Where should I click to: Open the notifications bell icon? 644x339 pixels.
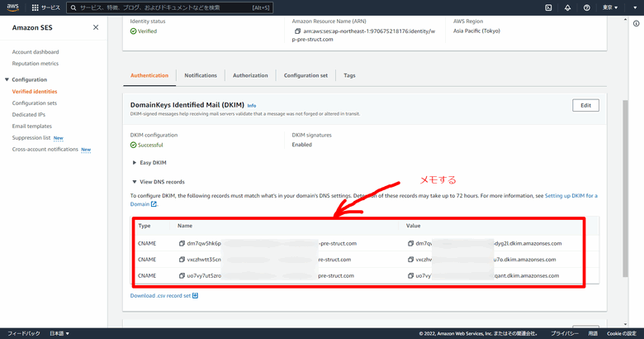coord(567,7)
